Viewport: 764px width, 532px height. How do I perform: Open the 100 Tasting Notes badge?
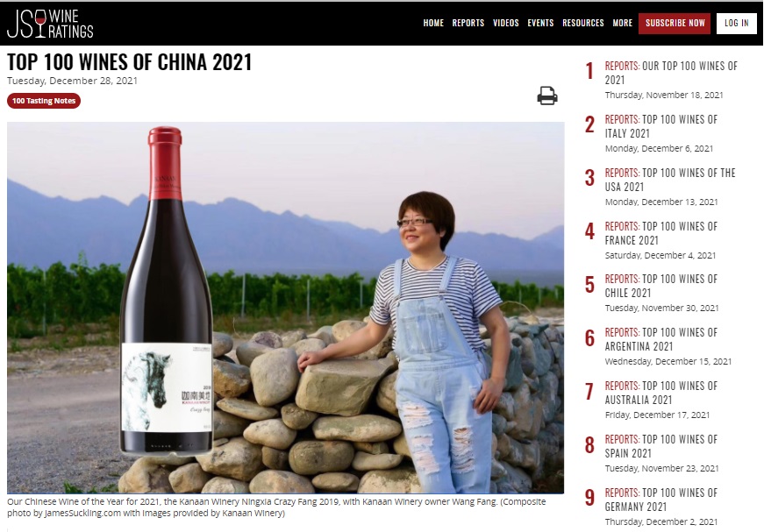(44, 101)
